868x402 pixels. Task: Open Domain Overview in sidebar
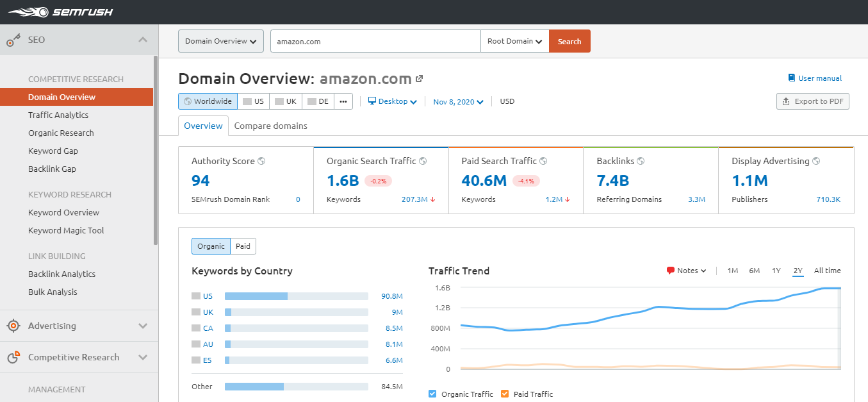[76, 97]
